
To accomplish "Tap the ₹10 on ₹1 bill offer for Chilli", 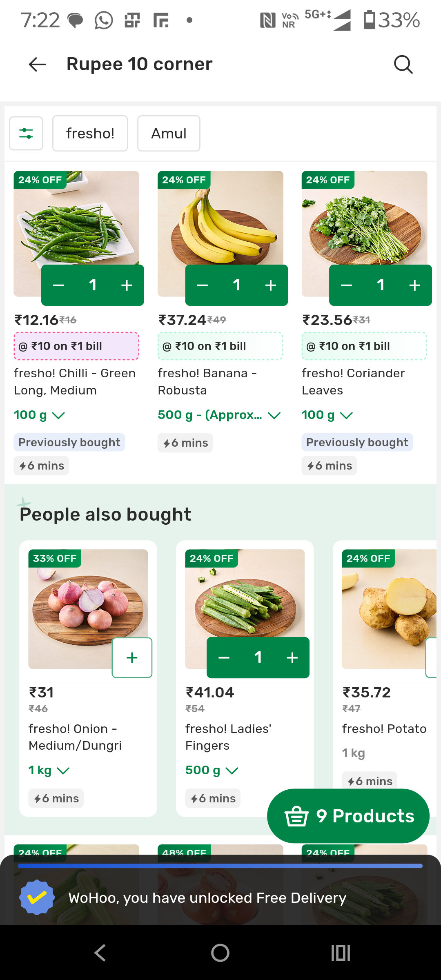I will tap(76, 346).
